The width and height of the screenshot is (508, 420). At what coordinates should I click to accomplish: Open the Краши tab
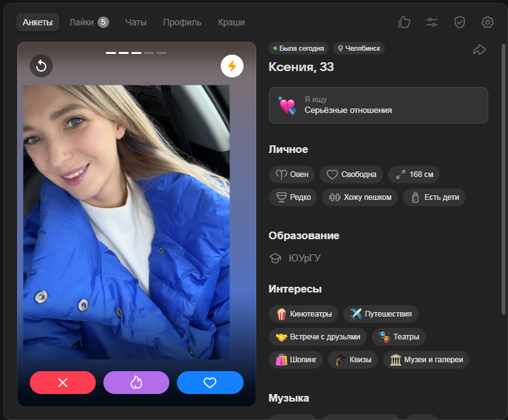[231, 22]
